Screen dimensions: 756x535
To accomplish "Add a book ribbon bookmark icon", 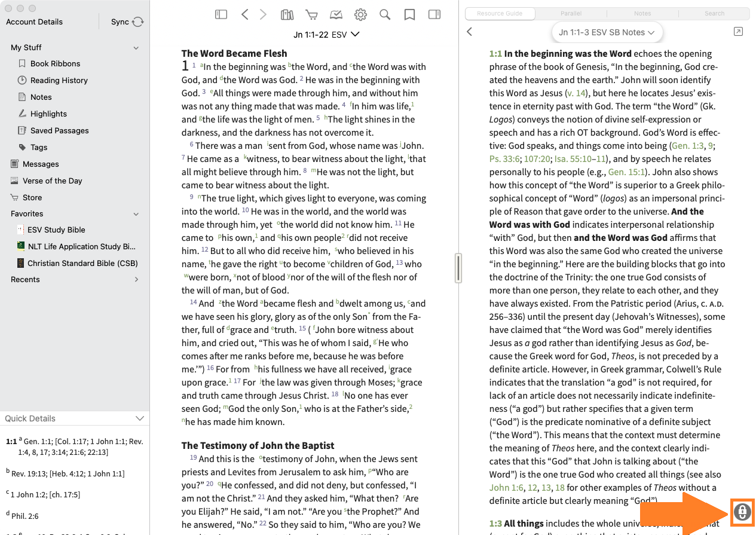I will [409, 15].
